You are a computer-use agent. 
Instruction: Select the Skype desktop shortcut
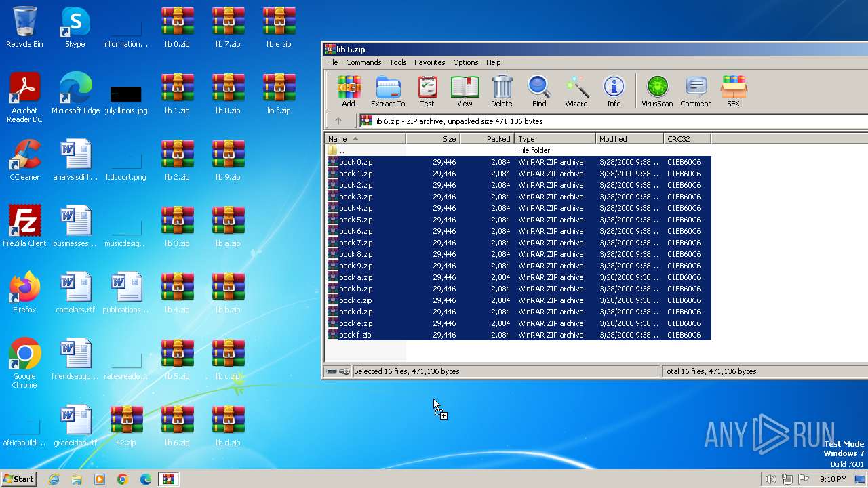click(75, 27)
